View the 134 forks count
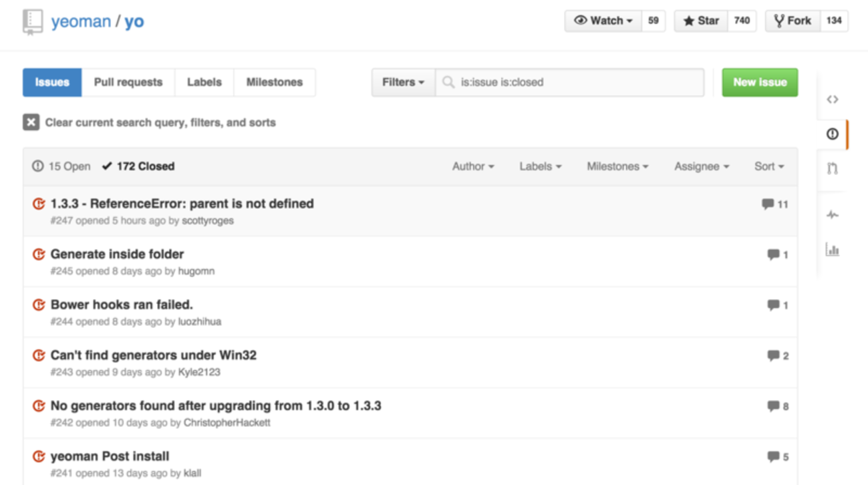This screenshot has height=485, width=868. click(834, 21)
